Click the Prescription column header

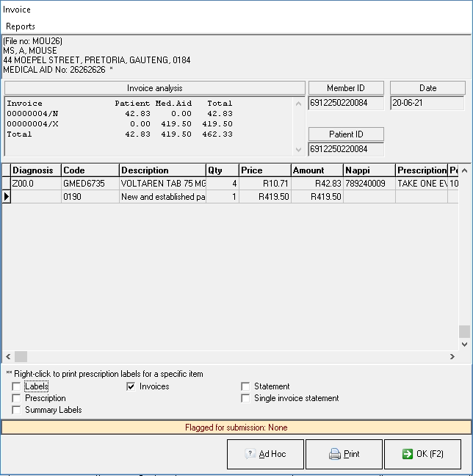(422, 170)
